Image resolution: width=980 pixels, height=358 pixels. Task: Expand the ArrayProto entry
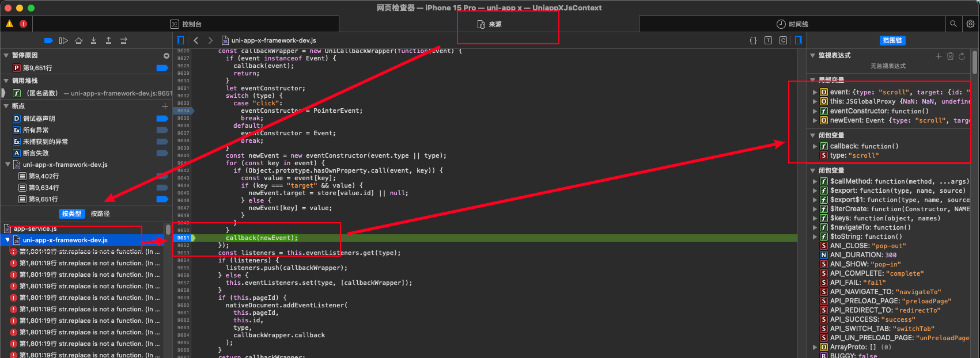click(x=815, y=347)
